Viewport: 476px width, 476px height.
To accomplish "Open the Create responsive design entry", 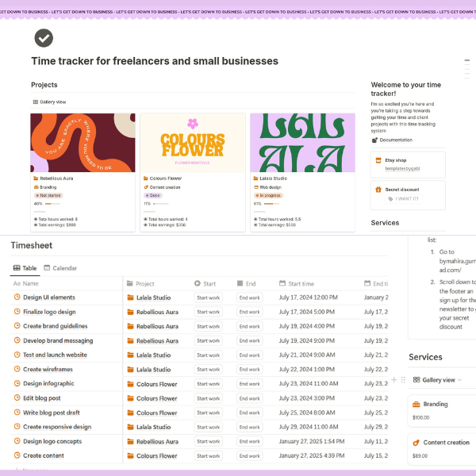I will [57, 427].
